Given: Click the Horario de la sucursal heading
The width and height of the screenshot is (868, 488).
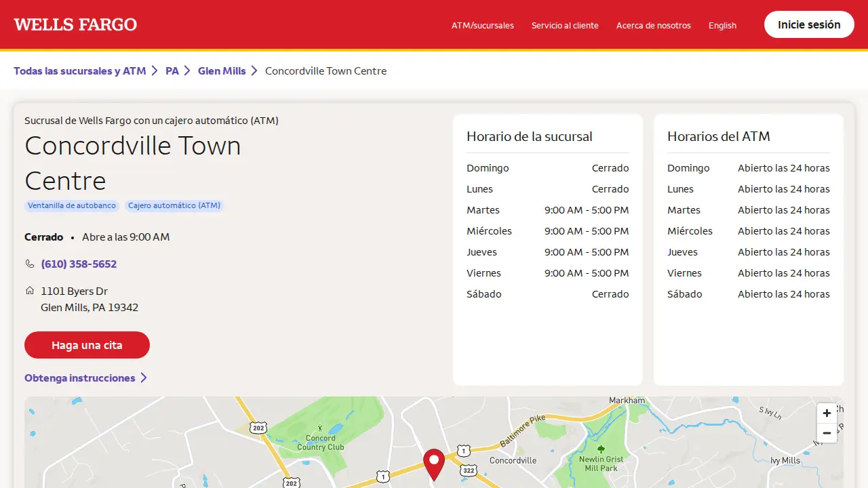Looking at the screenshot, I should coord(530,136).
